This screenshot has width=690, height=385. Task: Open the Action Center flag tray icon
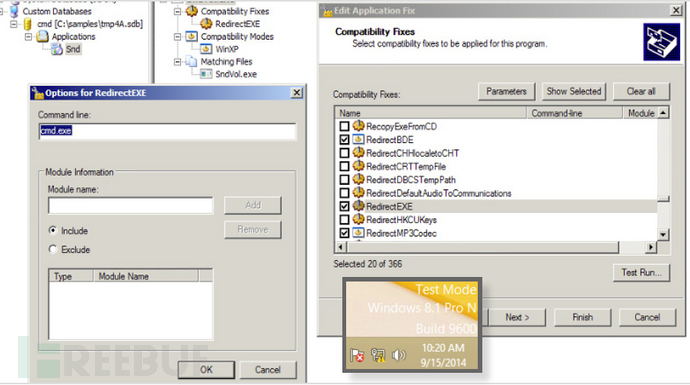click(x=357, y=355)
